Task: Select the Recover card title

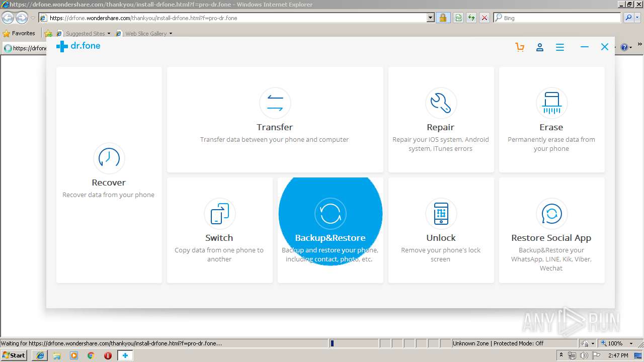Action: 109,183
